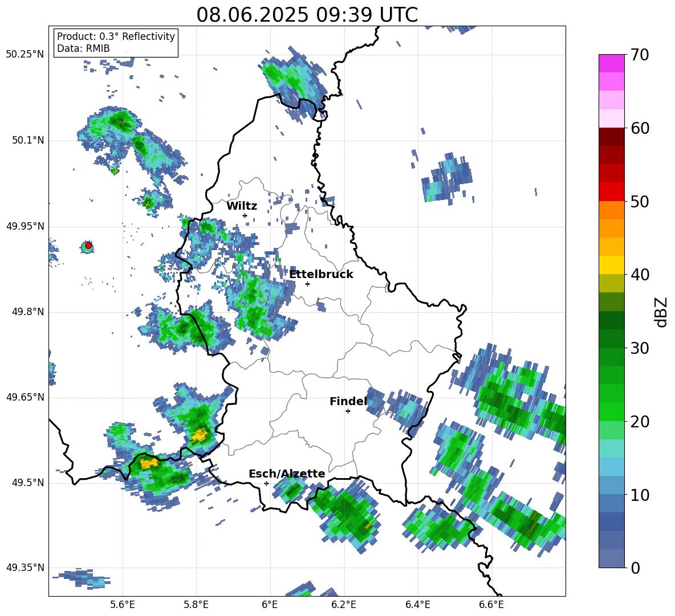675x616 pixels.
Task: Click the 49.35°N latitude label
Action: pos(25,568)
